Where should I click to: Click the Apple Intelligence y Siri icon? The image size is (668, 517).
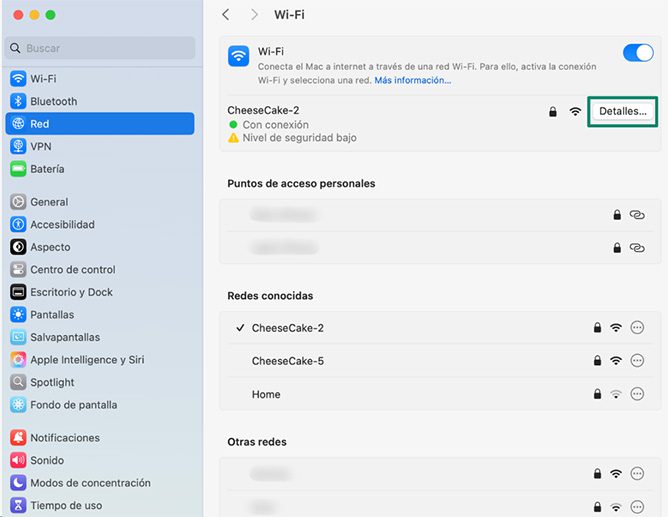point(18,360)
